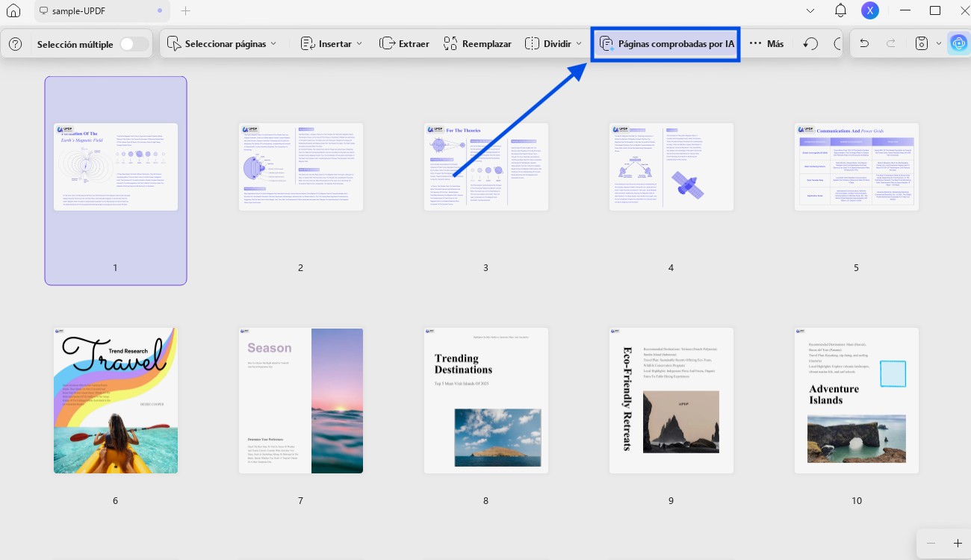Zoom in thumbnails with plus button

958,543
